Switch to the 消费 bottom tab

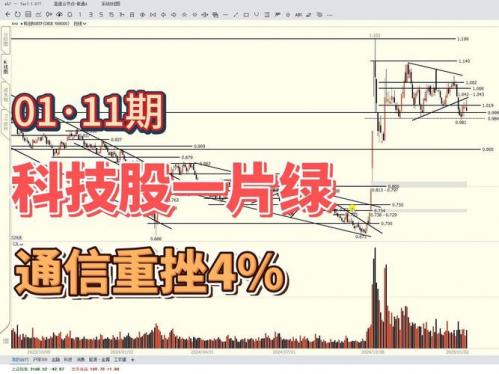coord(80,360)
